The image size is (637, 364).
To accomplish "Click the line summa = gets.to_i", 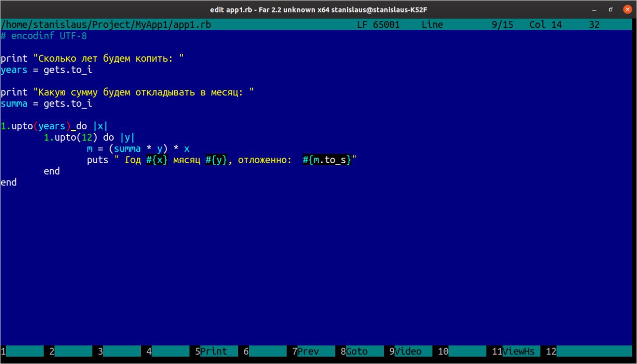I will point(46,103).
